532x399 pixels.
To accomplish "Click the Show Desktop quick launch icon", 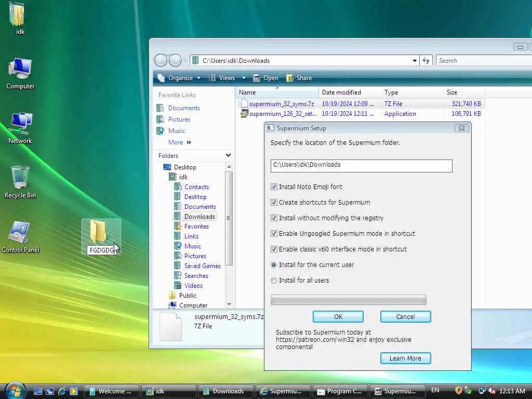I will coord(37,391).
